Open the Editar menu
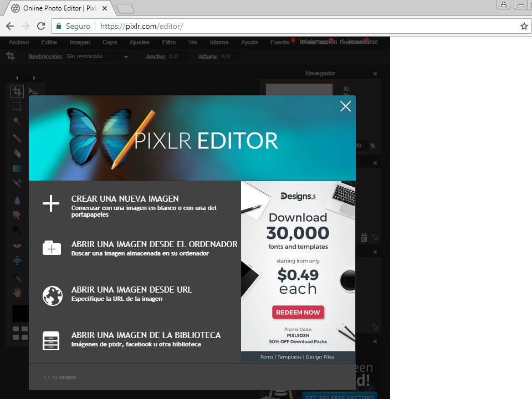The height and width of the screenshot is (399, 532). (49, 42)
